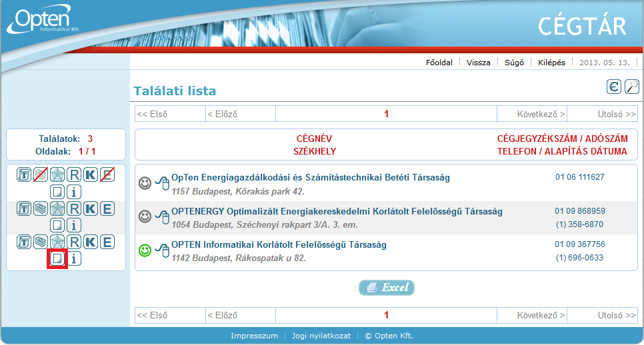
Task: Open the radar chart icon for OpTen Energiagazdálkodási
Action: (57, 174)
